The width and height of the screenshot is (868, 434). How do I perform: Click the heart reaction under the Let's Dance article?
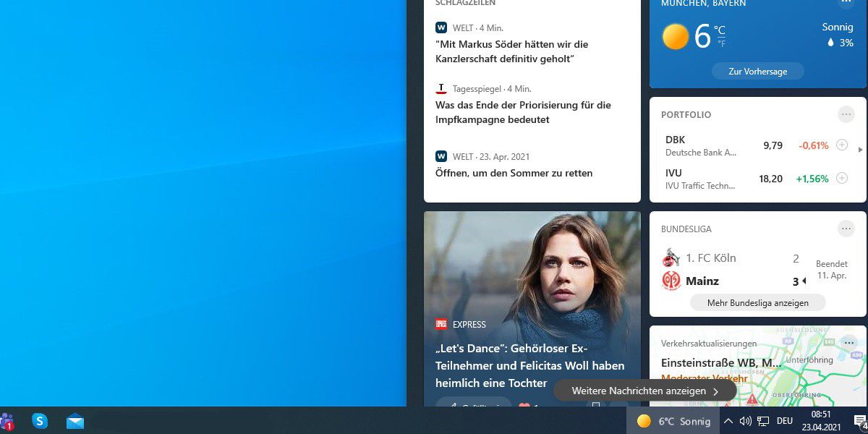[524, 405]
